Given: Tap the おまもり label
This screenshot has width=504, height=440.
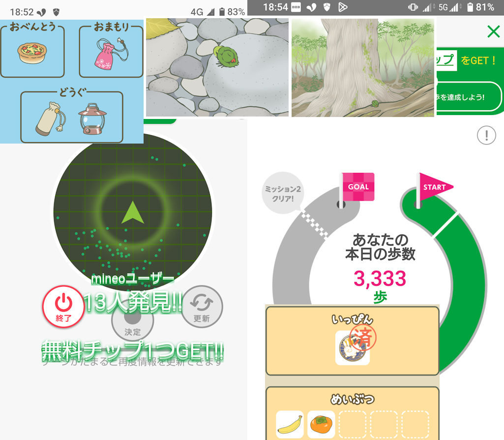Looking at the screenshot, I should coord(111,27).
